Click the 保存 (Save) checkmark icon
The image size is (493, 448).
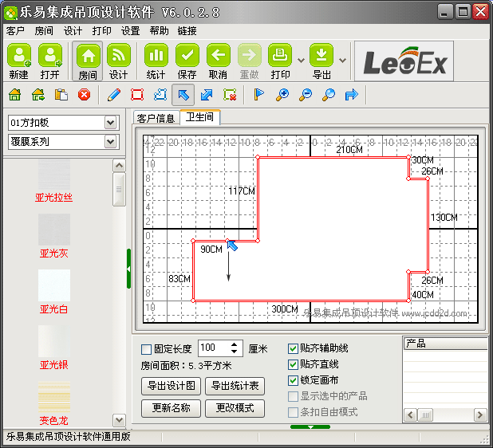[187, 61]
